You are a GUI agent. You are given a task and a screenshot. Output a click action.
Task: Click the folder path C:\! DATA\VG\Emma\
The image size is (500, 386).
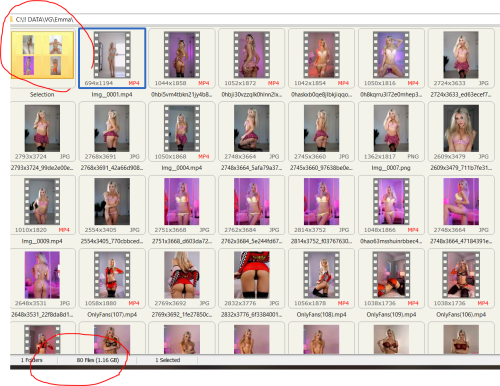tap(44, 19)
